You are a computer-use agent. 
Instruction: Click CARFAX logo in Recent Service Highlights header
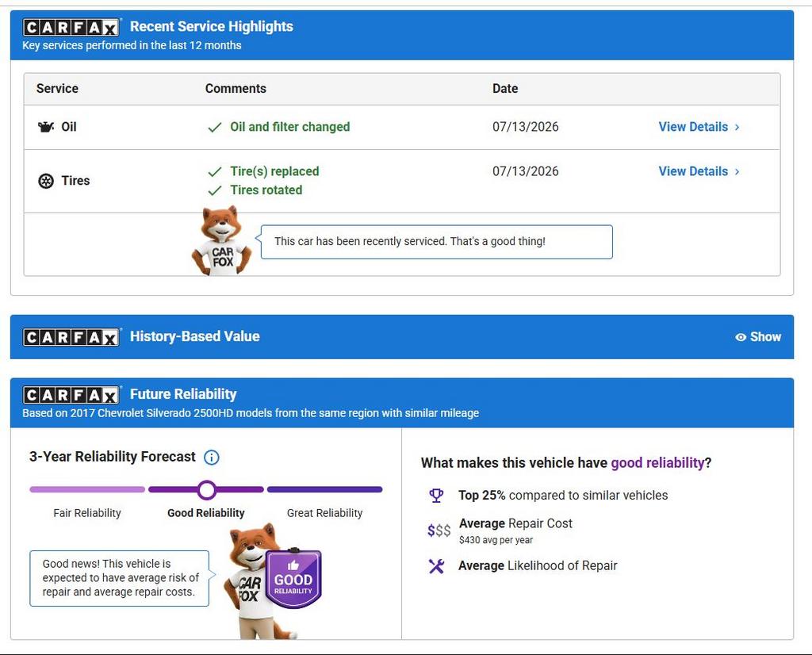[x=71, y=27]
